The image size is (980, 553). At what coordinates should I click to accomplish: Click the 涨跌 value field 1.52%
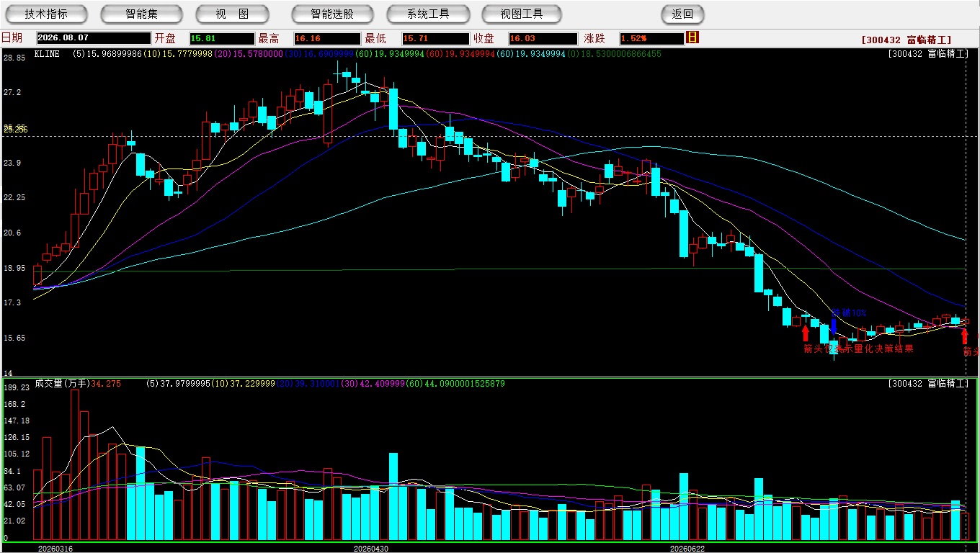[651, 38]
